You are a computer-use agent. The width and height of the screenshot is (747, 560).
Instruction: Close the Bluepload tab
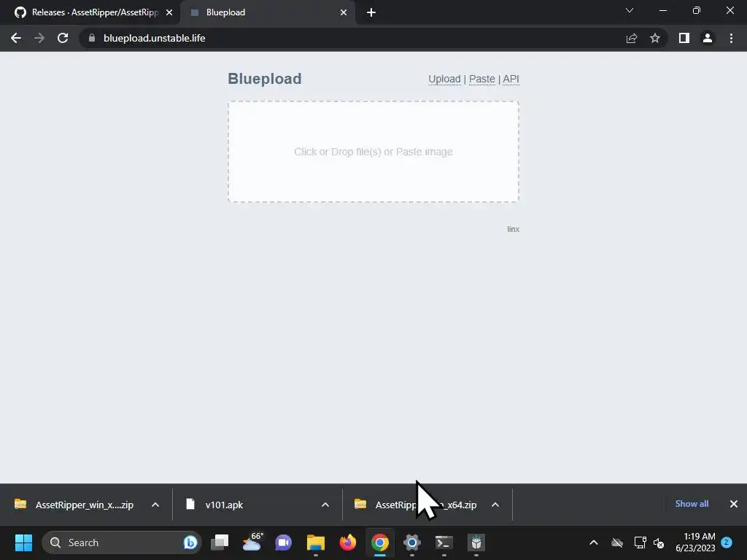coord(344,12)
